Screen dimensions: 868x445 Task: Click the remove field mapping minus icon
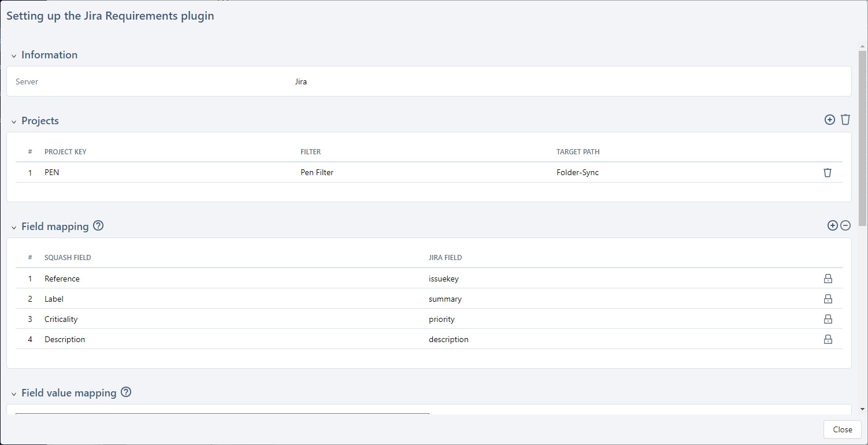845,225
